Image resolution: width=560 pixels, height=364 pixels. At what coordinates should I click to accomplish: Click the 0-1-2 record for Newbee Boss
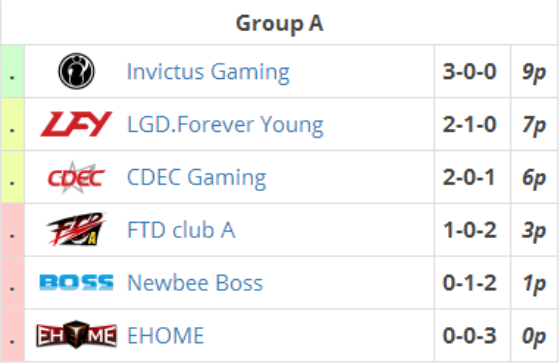(470, 283)
